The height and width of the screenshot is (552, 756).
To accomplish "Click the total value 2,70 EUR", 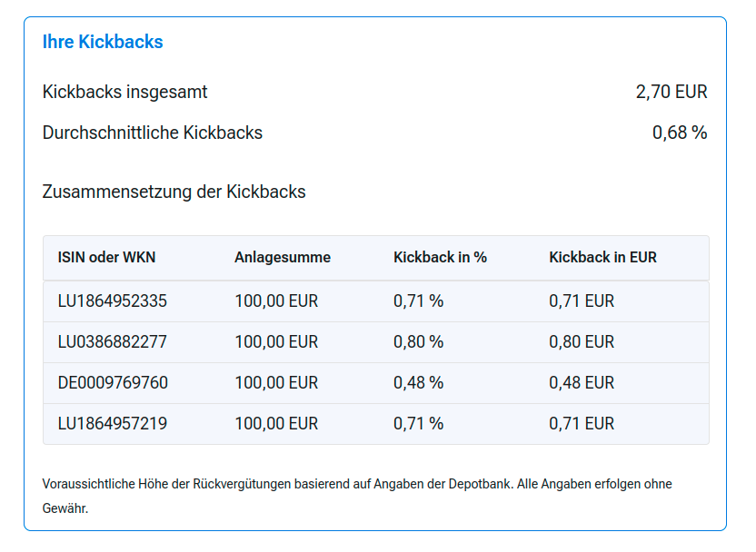I will click(x=671, y=92).
